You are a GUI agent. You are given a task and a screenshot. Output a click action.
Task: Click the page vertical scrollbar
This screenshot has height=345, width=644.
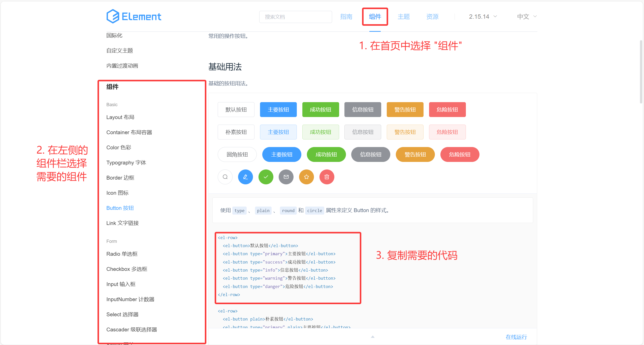641,72
